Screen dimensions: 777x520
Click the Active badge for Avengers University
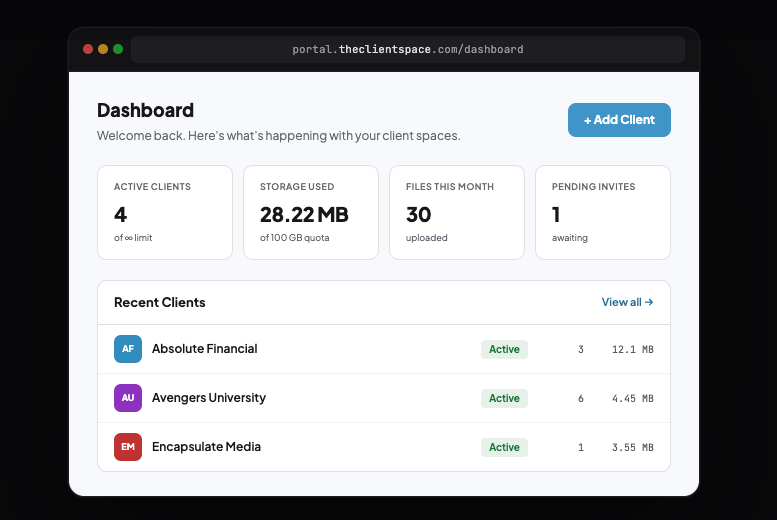coord(504,398)
